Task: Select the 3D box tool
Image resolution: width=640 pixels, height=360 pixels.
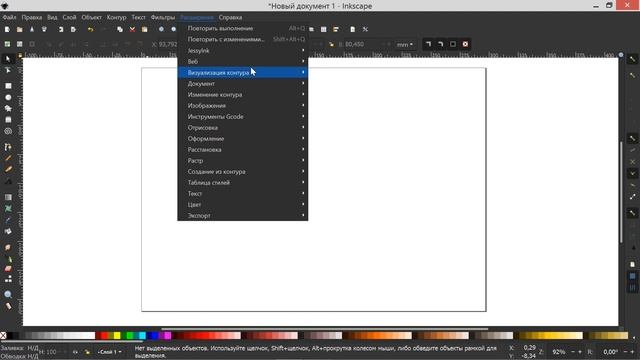Action: [x=8, y=120]
